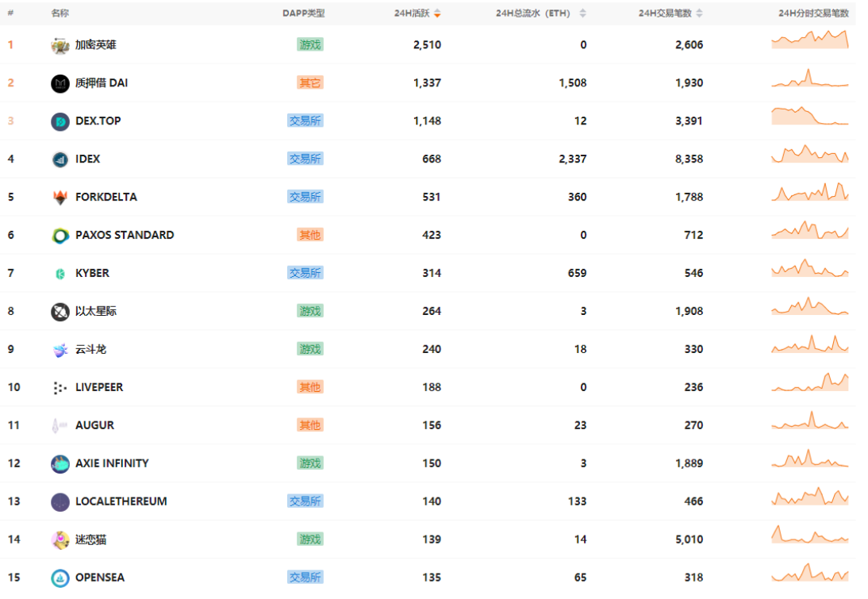Click the OPENSEA sparkline chart
This screenshot has height=599, width=868.
pos(810,573)
